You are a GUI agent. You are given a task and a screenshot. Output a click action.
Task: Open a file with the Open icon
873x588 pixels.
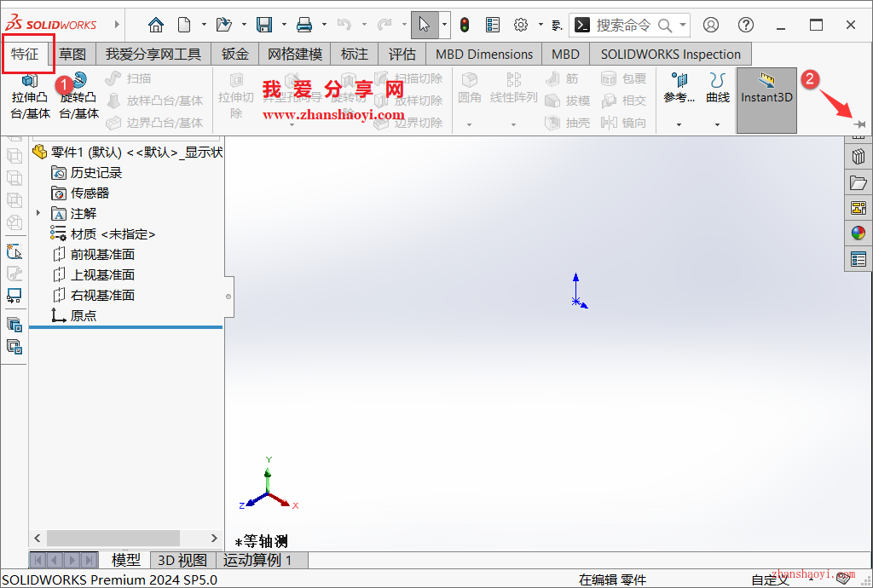[224, 25]
